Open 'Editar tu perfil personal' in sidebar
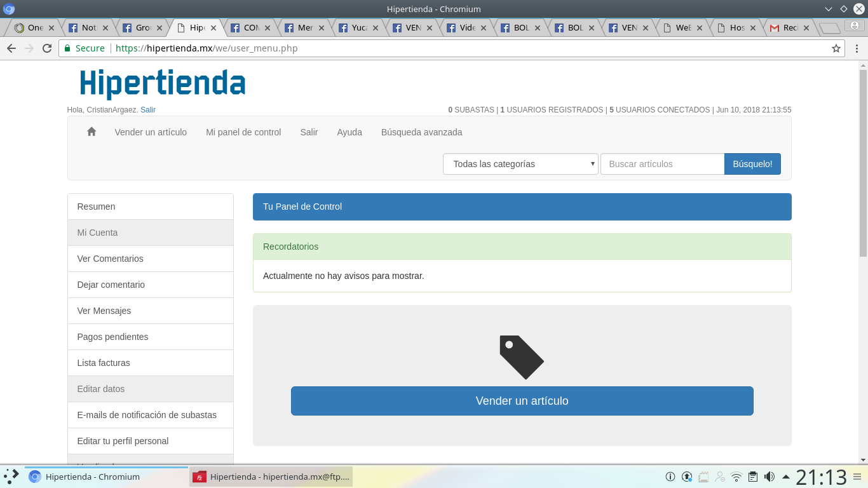The width and height of the screenshot is (868, 488). 151,441
